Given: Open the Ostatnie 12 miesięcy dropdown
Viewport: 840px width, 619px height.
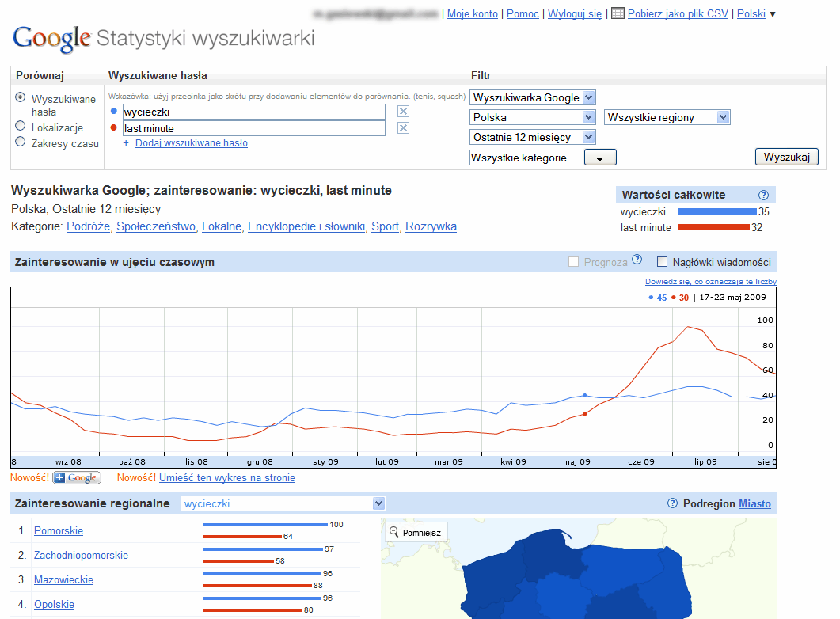Looking at the screenshot, I should tap(533, 137).
